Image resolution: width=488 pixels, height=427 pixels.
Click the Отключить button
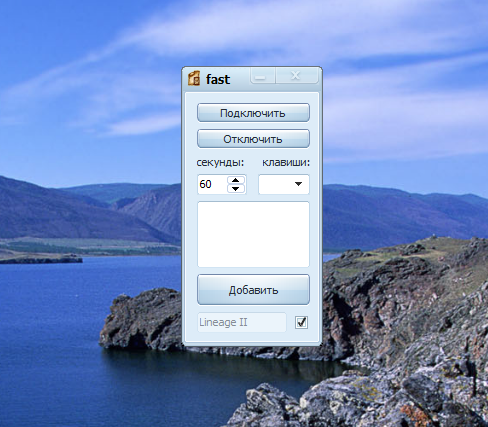pos(253,139)
